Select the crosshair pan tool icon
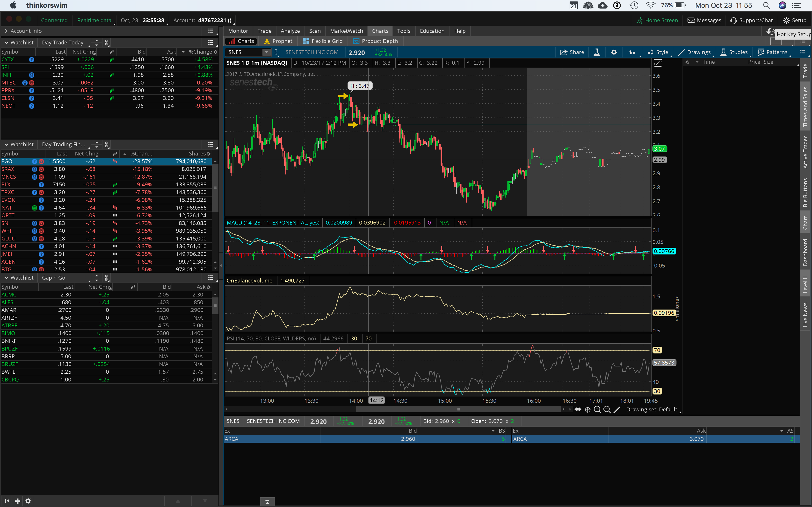This screenshot has height=507, width=812. coord(587,409)
